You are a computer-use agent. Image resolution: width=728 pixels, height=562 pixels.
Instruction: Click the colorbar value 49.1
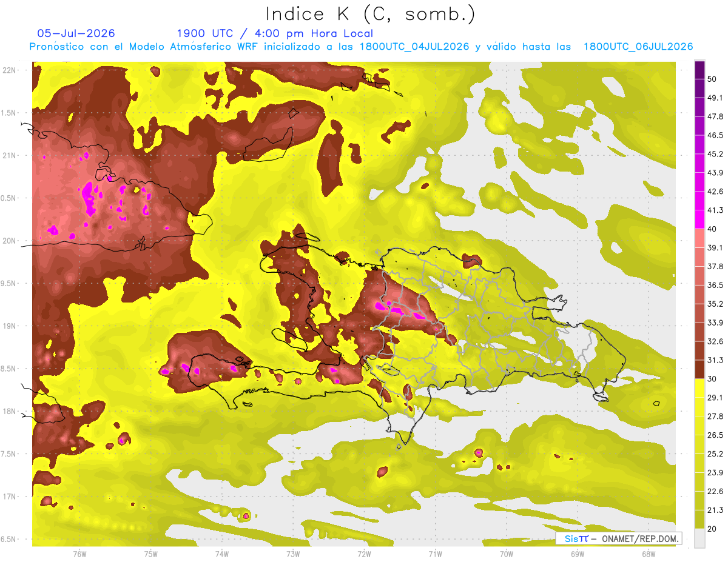click(x=715, y=98)
